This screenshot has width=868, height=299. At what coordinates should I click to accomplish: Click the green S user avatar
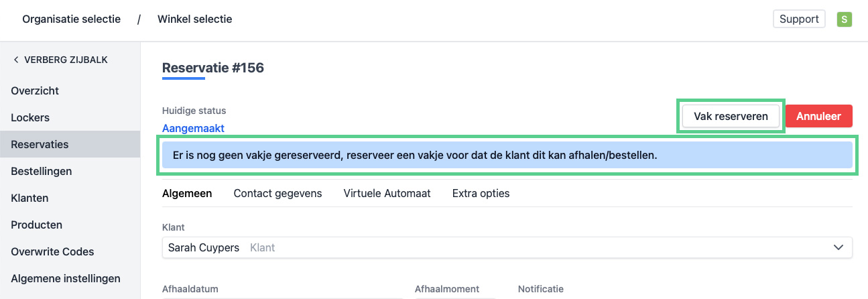(x=844, y=19)
